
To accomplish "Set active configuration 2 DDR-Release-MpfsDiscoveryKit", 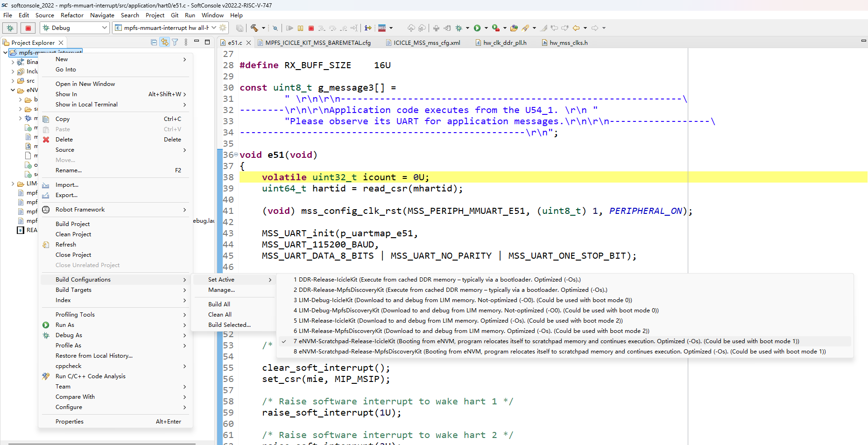I will tap(565, 290).
